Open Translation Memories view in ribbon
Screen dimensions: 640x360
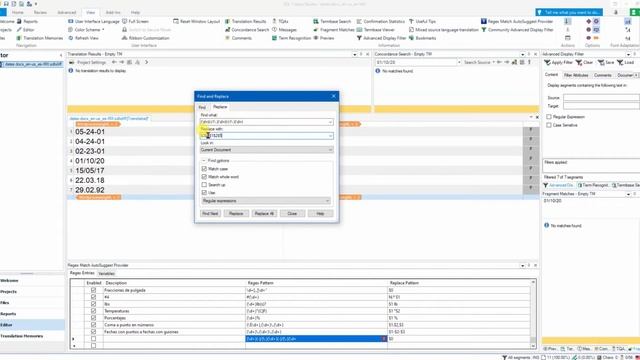[x=40, y=38]
